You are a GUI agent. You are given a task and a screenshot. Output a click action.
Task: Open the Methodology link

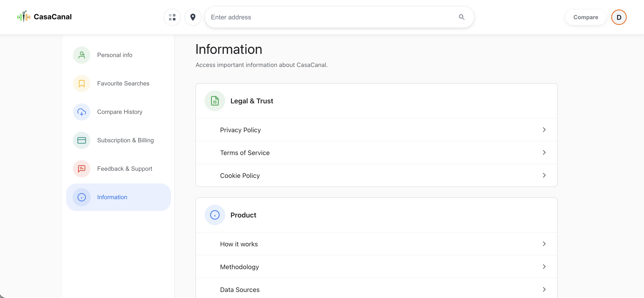tap(239, 267)
